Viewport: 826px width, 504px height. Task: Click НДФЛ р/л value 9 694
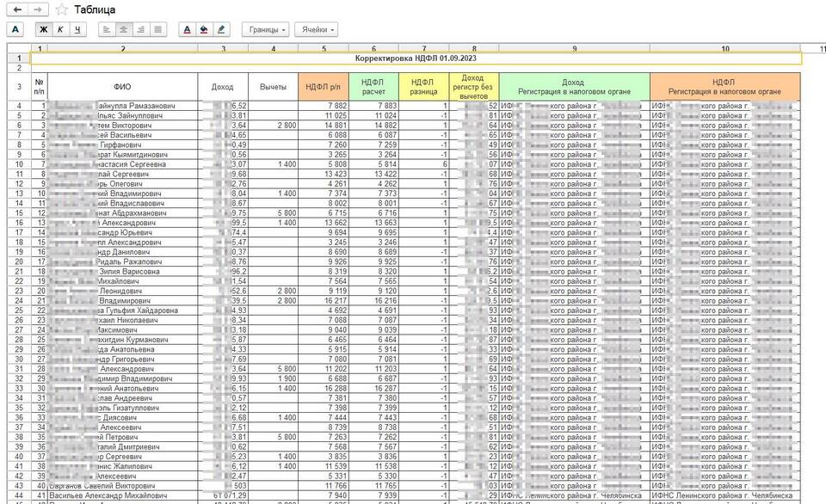tap(323, 232)
